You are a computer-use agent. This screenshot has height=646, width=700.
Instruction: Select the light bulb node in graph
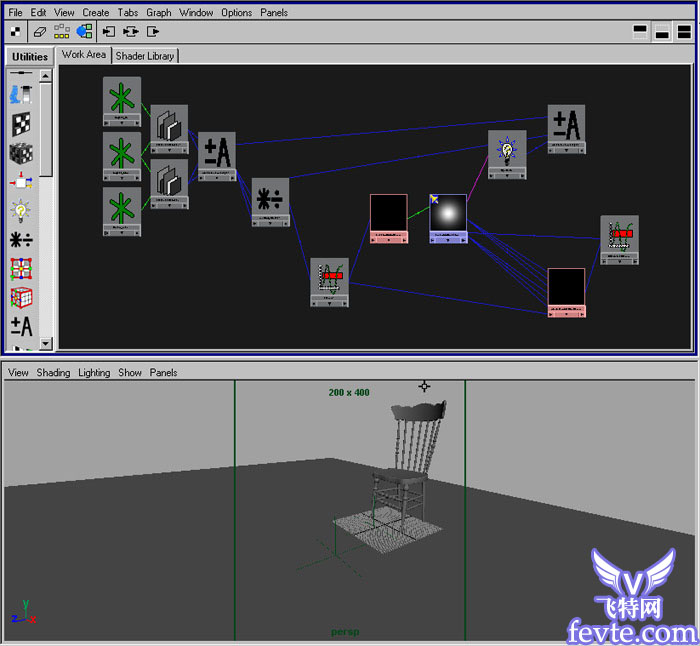[507, 149]
